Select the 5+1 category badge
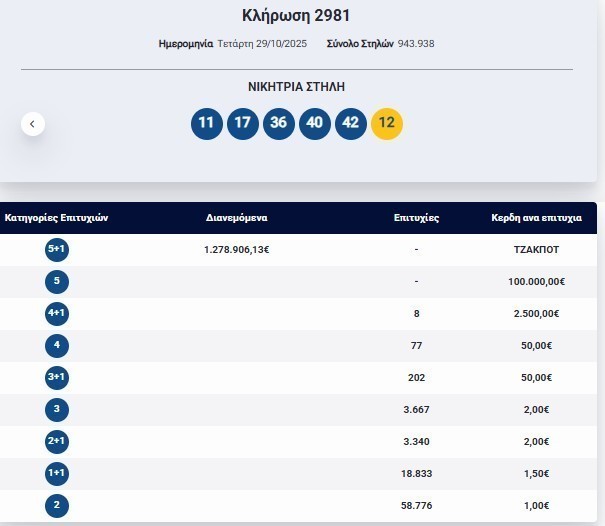 [57, 250]
